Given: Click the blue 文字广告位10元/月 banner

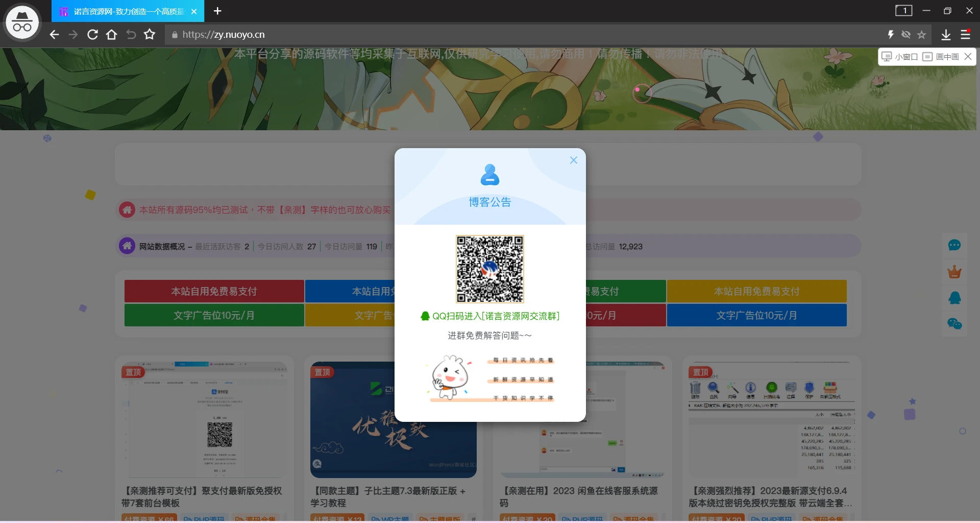Looking at the screenshot, I should pyautogui.click(x=756, y=315).
